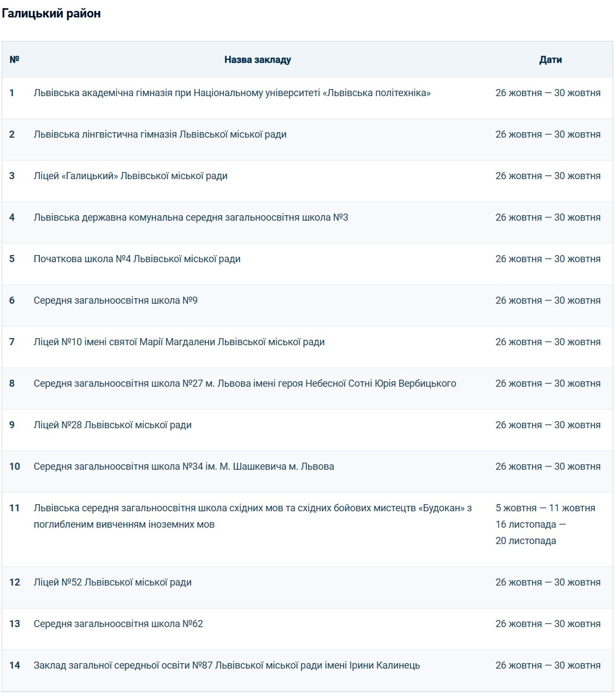Click row number 4 in the № column

click(12, 217)
